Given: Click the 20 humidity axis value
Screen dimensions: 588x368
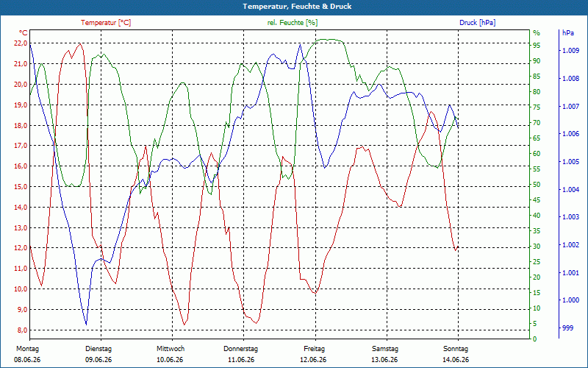Looking at the screenshot, I should pos(537,277).
